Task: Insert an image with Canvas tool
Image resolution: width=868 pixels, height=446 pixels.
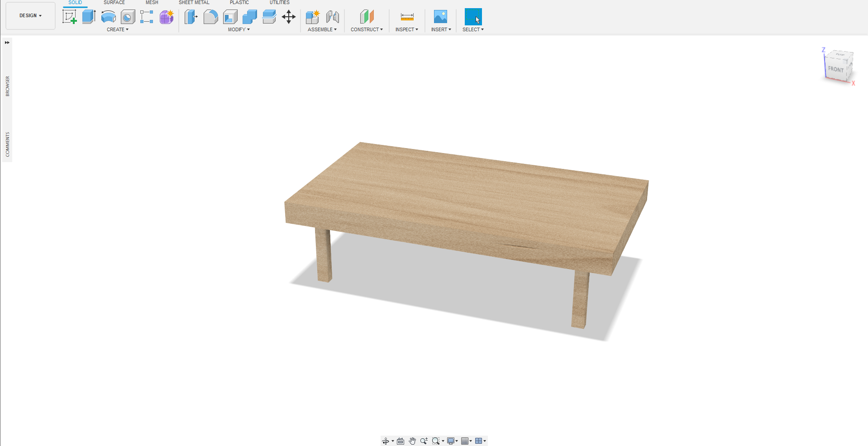Action: [440, 17]
